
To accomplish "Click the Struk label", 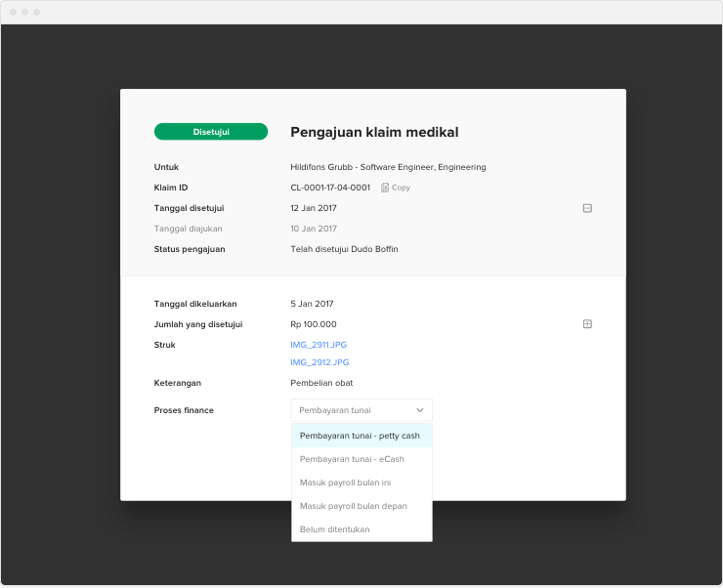I will pyautogui.click(x=164, y=345).
